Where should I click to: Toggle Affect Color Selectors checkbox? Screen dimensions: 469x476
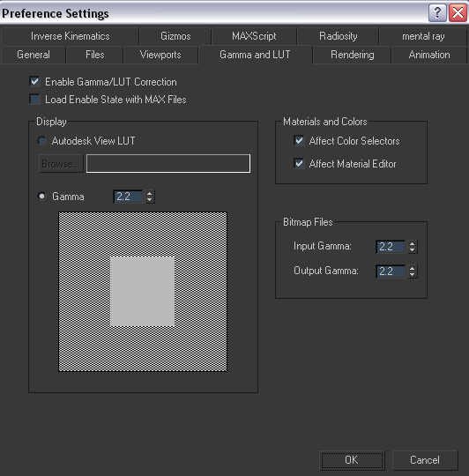click(x=299, y=140)
